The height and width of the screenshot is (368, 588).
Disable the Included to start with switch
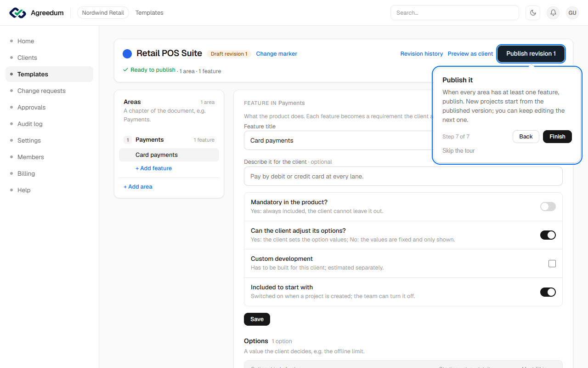[x=548, y=292]
